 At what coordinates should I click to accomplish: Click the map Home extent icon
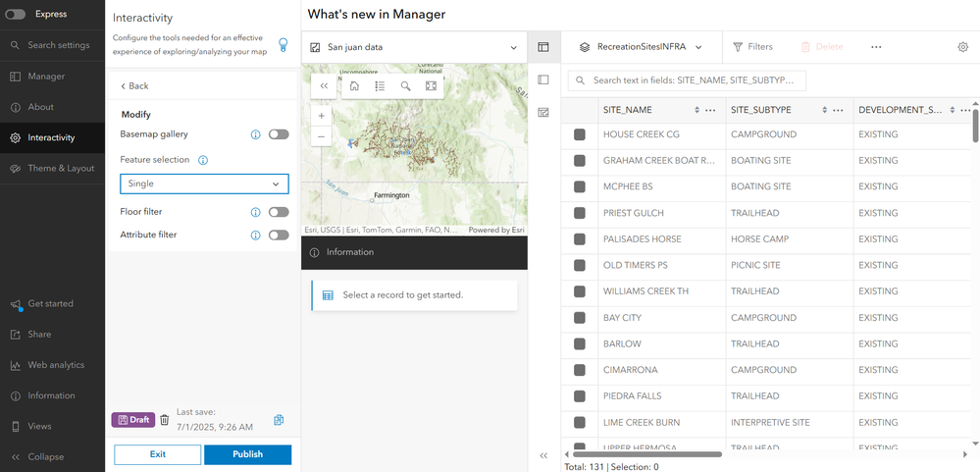(x=354, y=86)
